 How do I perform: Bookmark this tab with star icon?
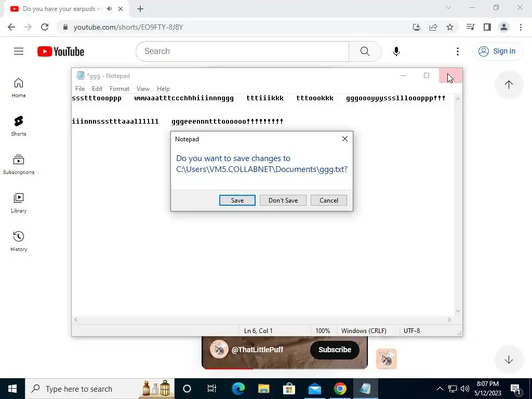pos(450,27)
